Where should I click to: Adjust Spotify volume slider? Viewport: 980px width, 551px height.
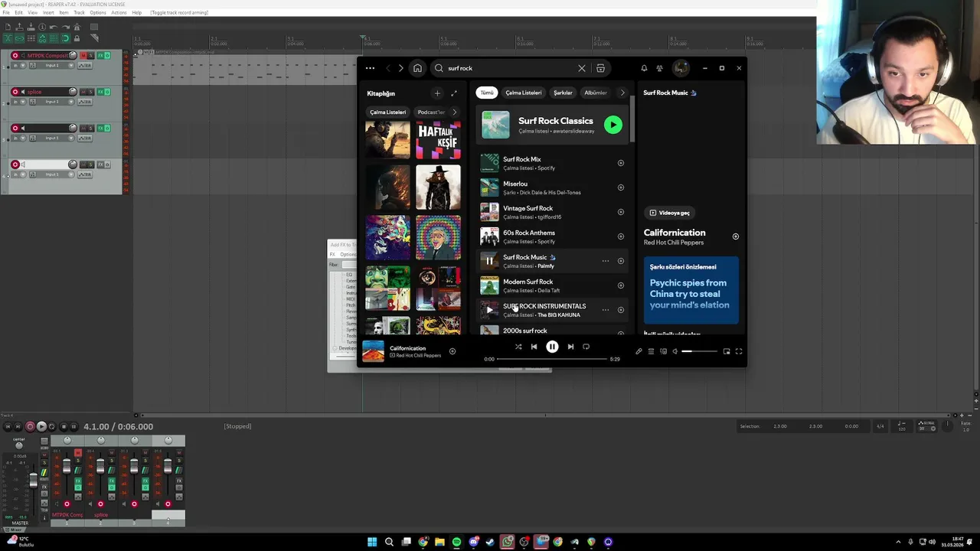pos(700,351)
